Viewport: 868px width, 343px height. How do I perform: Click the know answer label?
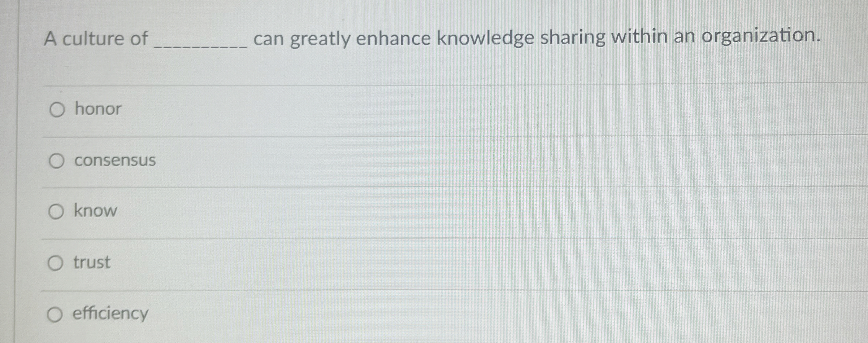(x=95, y=211)
